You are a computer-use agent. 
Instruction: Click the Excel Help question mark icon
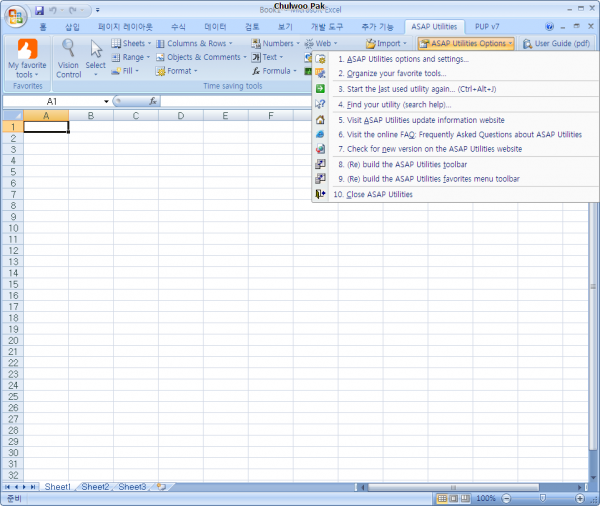549,26
